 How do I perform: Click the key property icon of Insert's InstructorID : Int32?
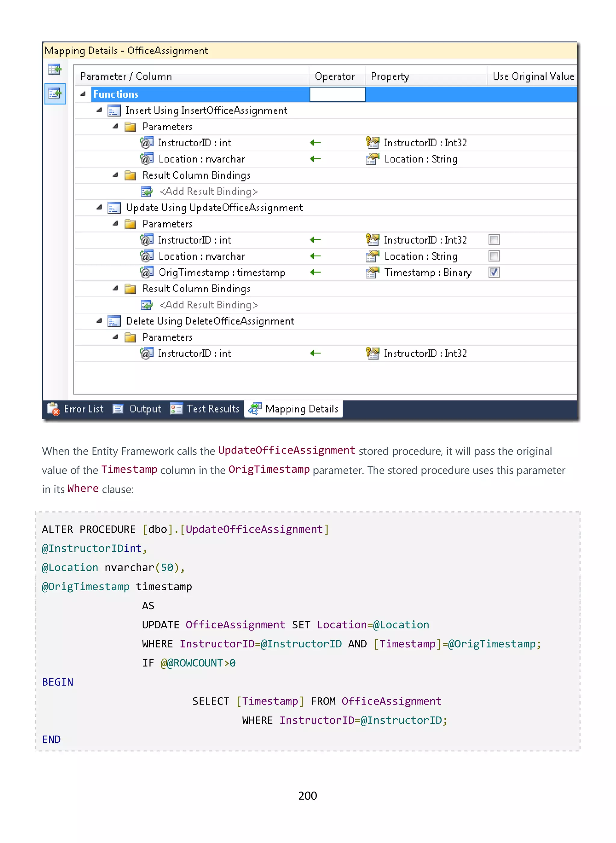(372, 142)
